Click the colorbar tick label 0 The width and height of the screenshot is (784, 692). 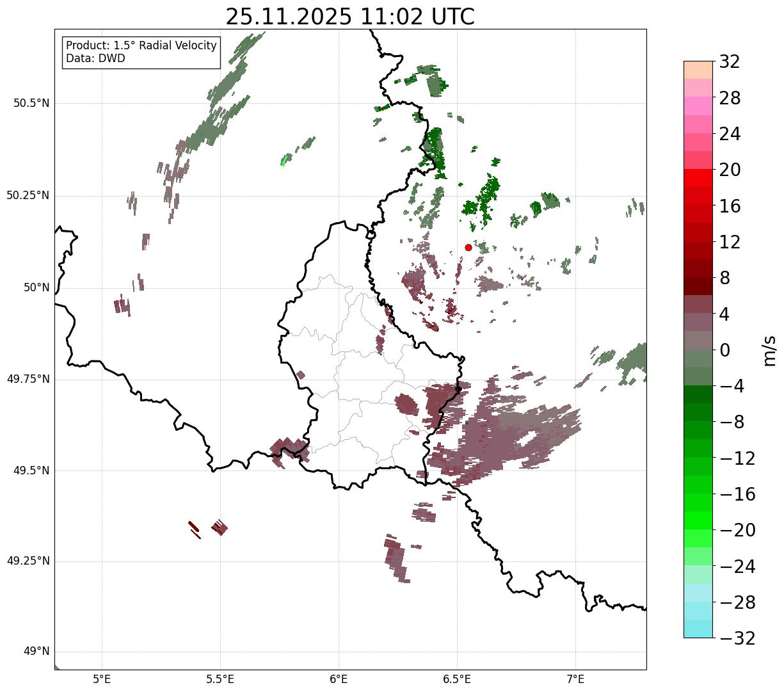(x=724, y=350)
